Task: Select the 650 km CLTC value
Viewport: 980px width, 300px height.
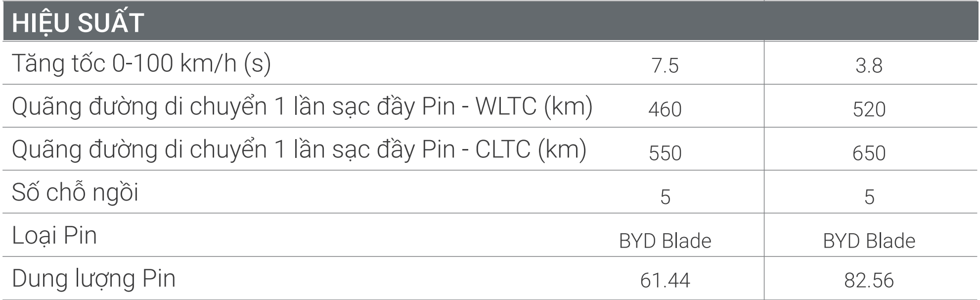Action: click(869, 153)
